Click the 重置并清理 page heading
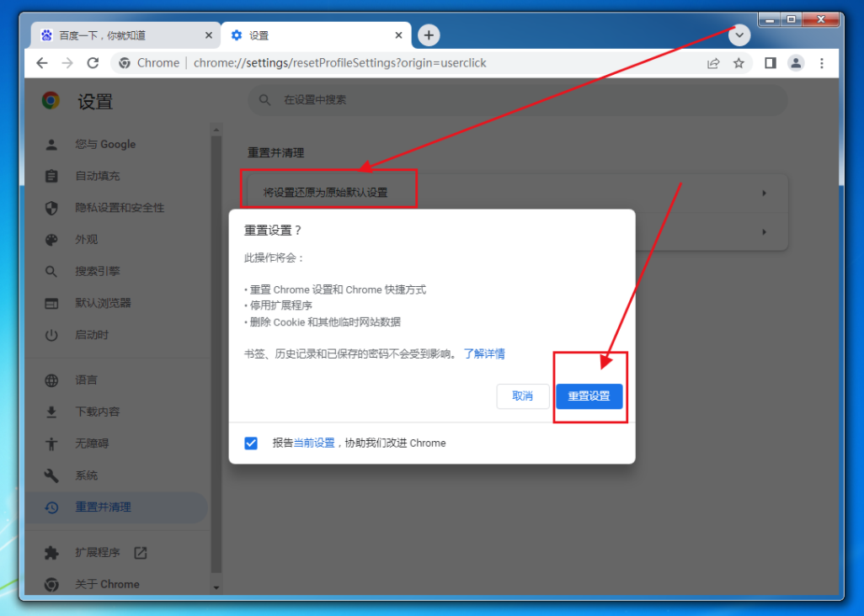Image resolution: width=864 pixels, height=616 pixels. 275,152
